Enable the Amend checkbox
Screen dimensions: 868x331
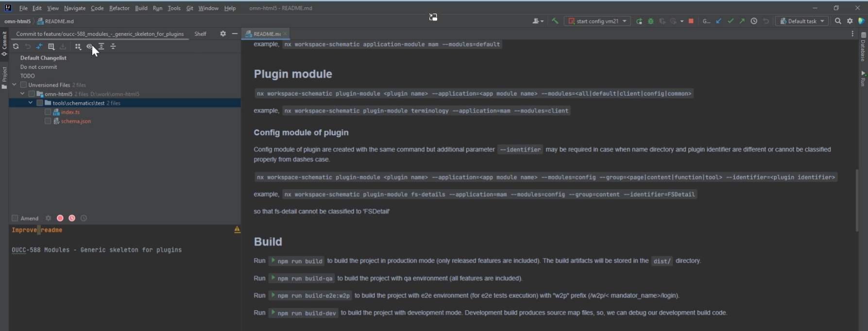point(15,218)
